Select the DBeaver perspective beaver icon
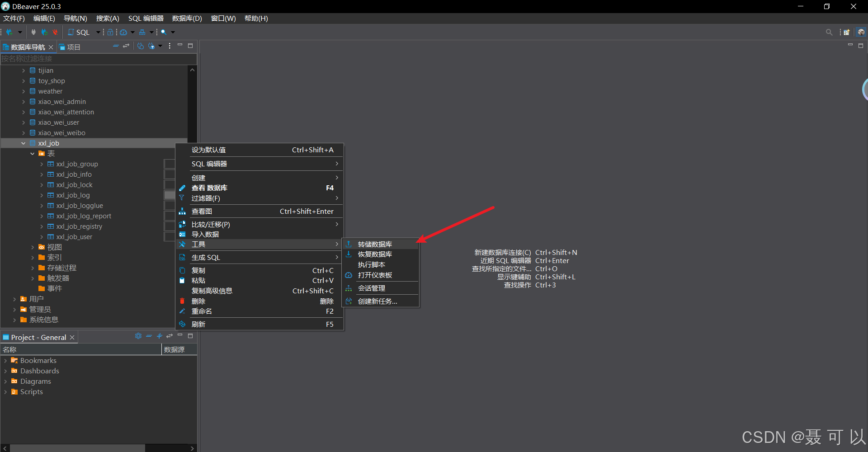Screen dimensions: 868x452 [861, 32]
